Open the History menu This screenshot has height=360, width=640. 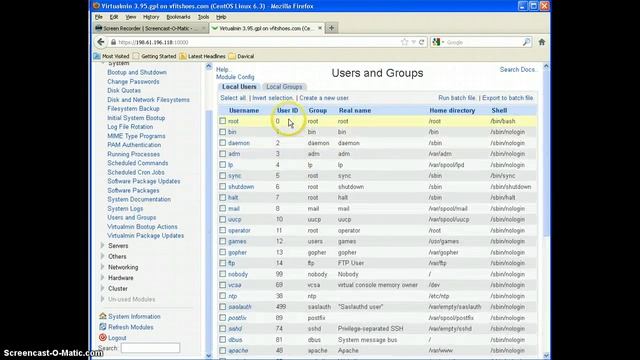coord(151,17)
